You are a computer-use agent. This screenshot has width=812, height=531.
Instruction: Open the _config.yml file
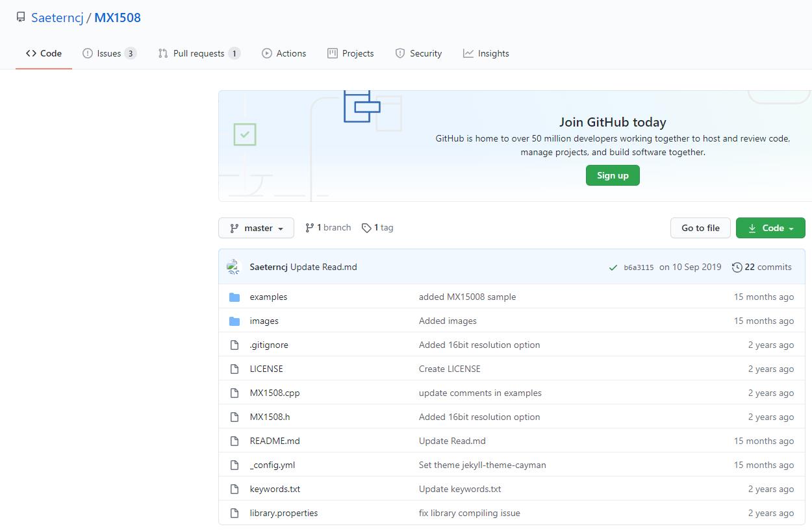point(272,465)
